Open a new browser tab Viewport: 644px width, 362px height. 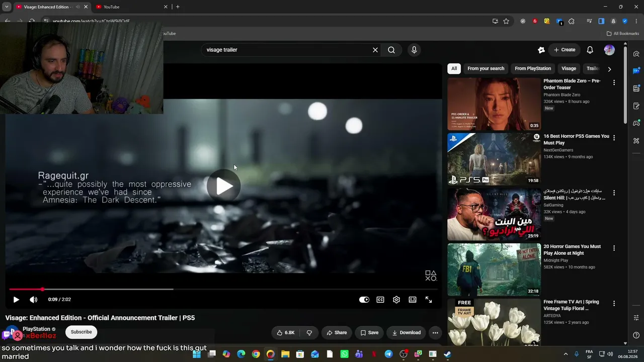point(178,7)
